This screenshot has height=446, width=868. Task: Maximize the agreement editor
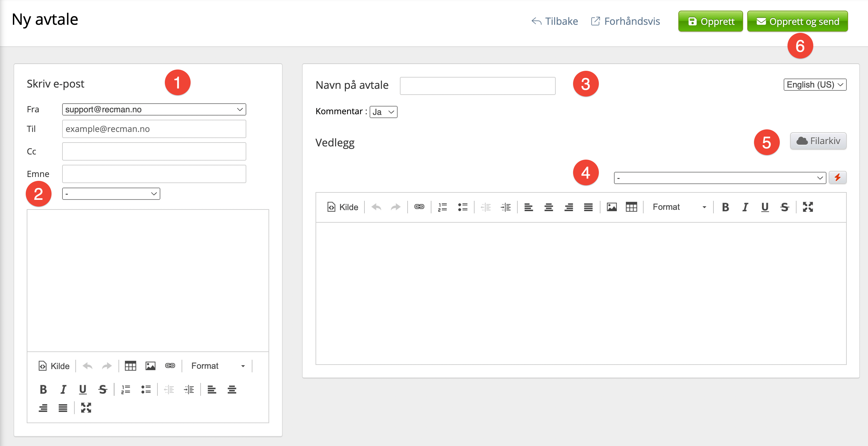coord(808,207)
